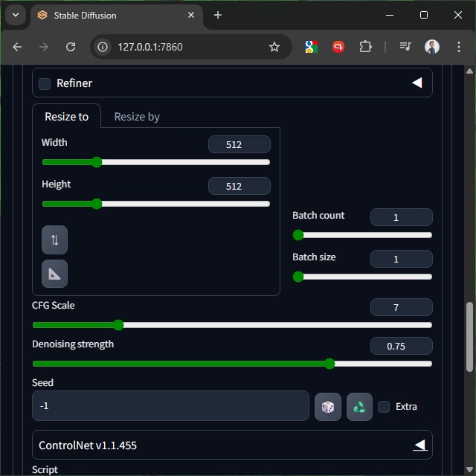Open the Chrome profile avatar
476x476 pixels.
432,47
